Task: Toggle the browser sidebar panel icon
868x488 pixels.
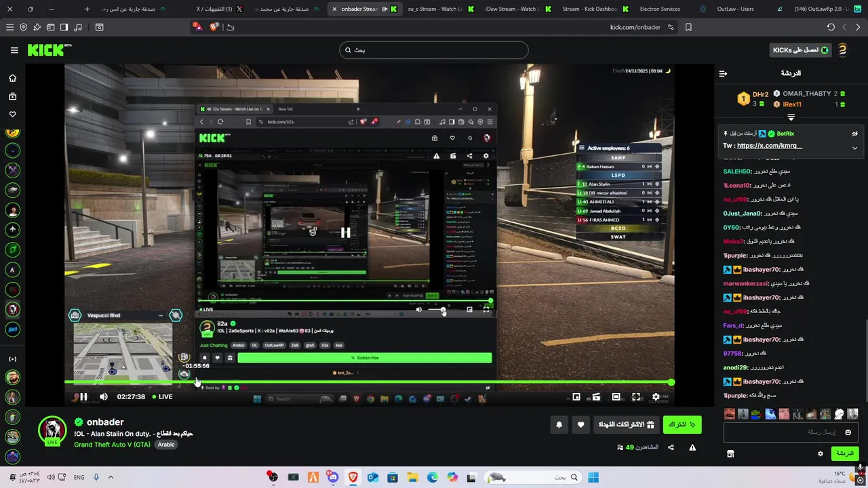Action: (x=64, y=27)
